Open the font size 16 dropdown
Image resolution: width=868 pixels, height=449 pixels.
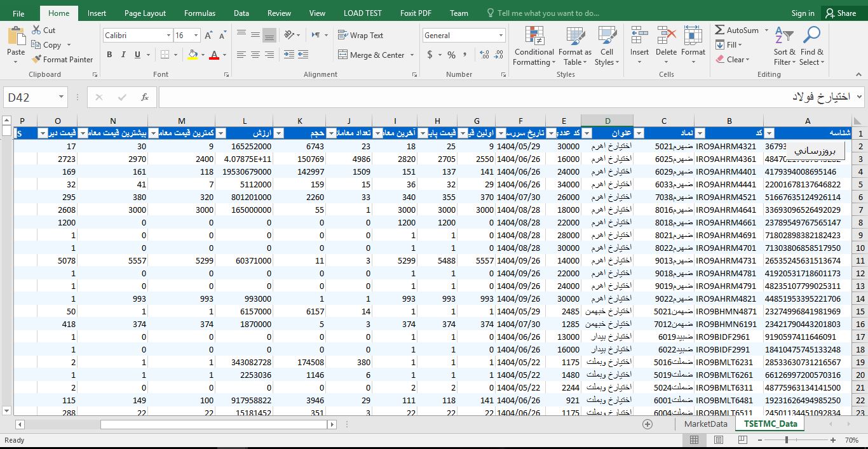click(196, 36)
